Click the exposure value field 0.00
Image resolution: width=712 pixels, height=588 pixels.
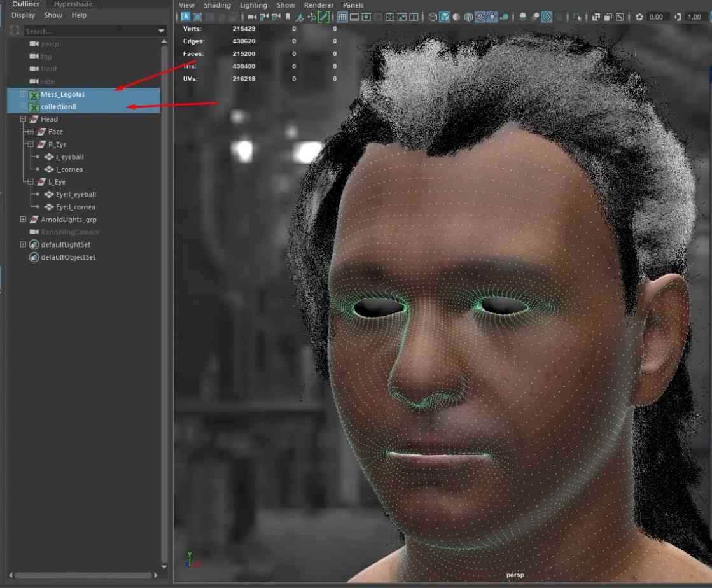pos(657,17)
